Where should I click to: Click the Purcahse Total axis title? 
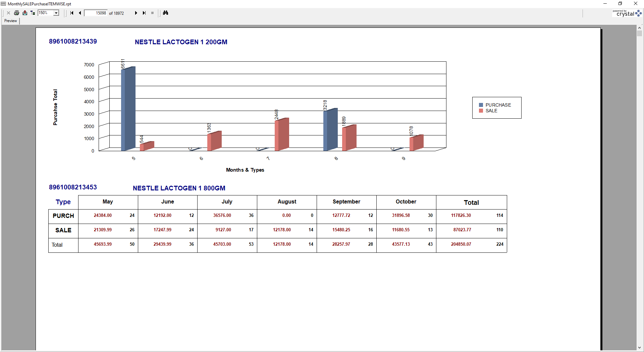point(55,107)
